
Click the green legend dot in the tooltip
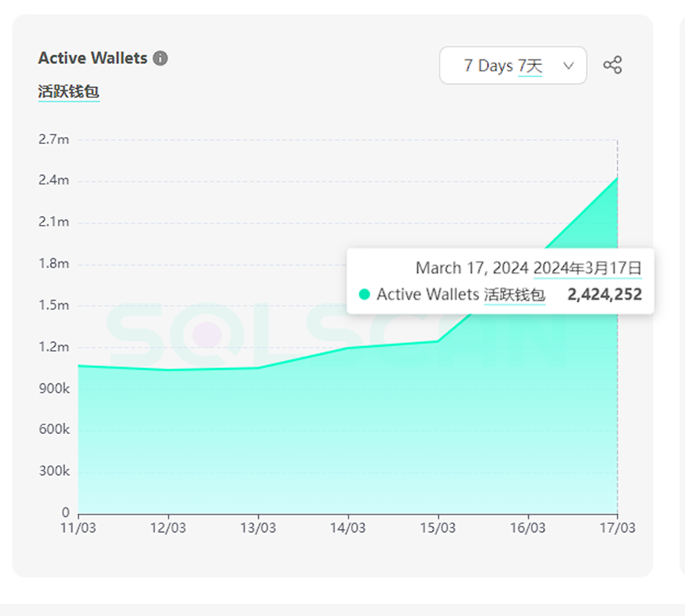click(x=364, y=295)
